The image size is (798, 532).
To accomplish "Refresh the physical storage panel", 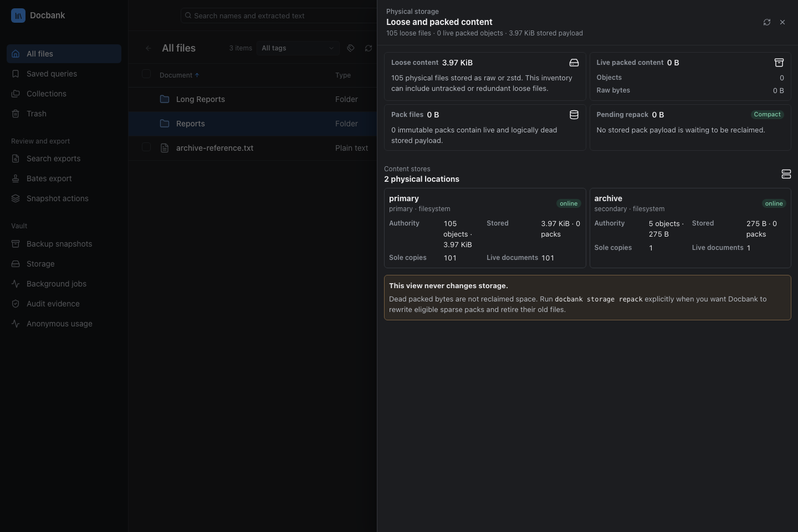I will 767,22.
